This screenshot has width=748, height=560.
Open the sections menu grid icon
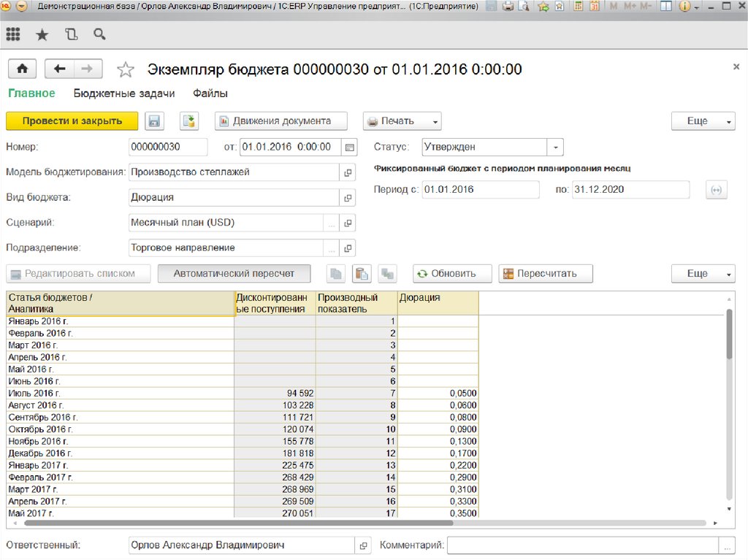pyautogui.click(x=13, y=34)
